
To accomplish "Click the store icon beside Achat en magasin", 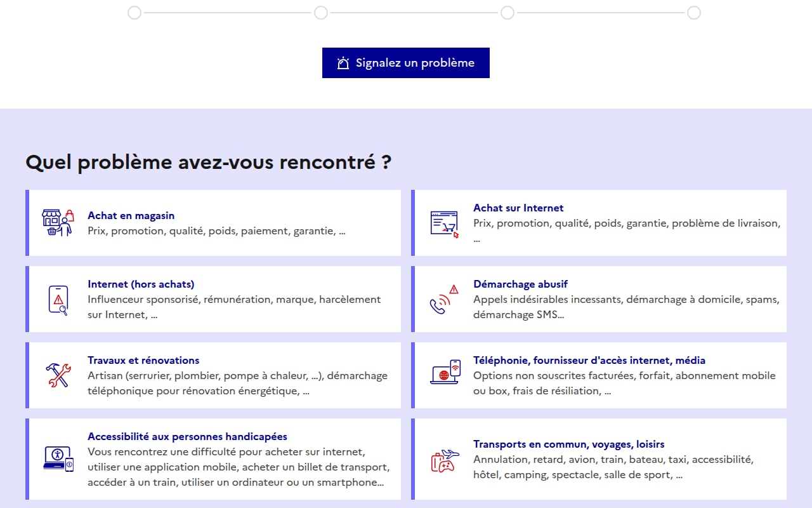I will click(x=58, y=223).
